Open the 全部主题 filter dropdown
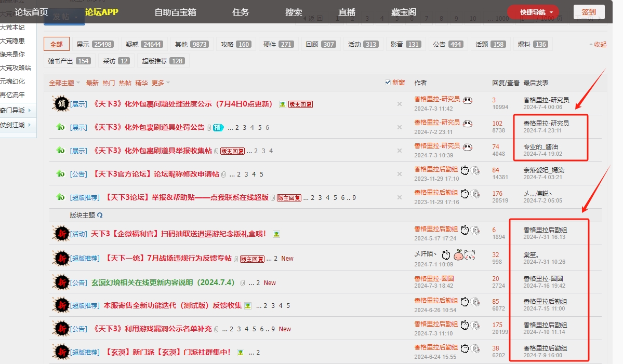The image size is (623, 364). pos(64,83)
